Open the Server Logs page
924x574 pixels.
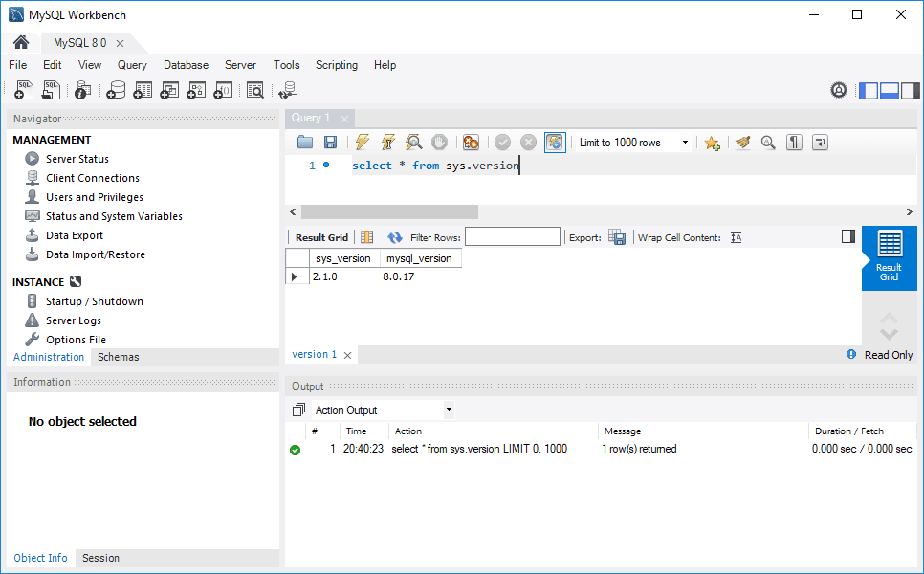click(x=74, y=320)
